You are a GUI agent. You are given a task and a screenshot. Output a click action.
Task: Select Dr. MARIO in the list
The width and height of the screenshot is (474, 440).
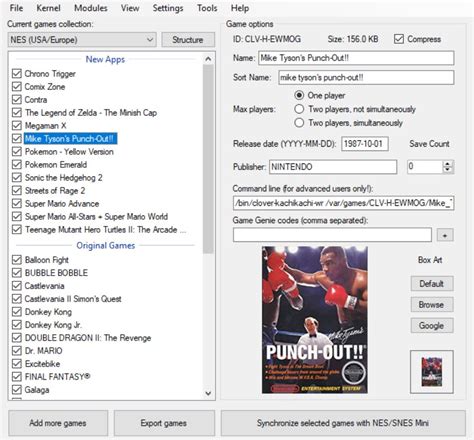[44, 351]
